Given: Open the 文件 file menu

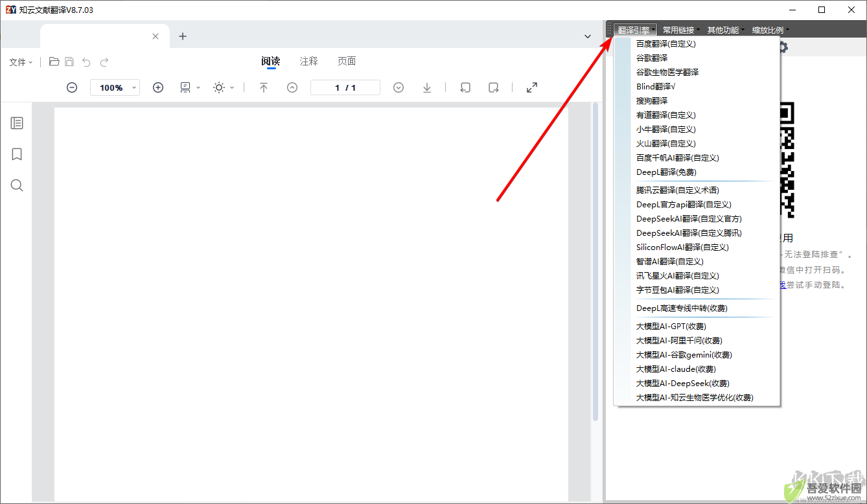Looking at the screenshot, I should coord(21,62).
